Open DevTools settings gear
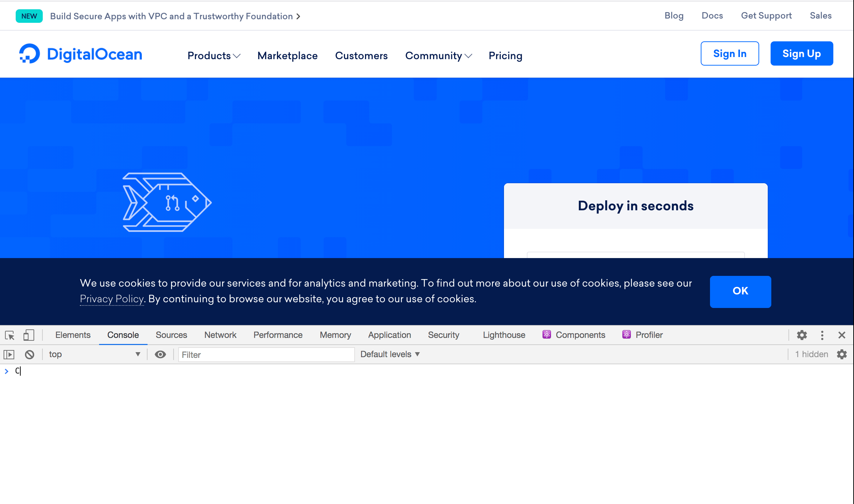The image size is (854, 504). (x=802, y=335)
